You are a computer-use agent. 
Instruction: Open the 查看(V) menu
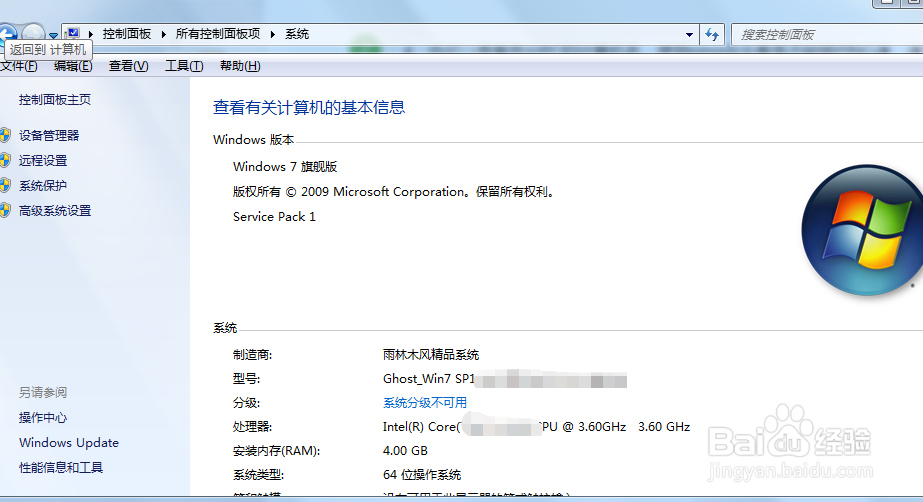pos(128,66)
